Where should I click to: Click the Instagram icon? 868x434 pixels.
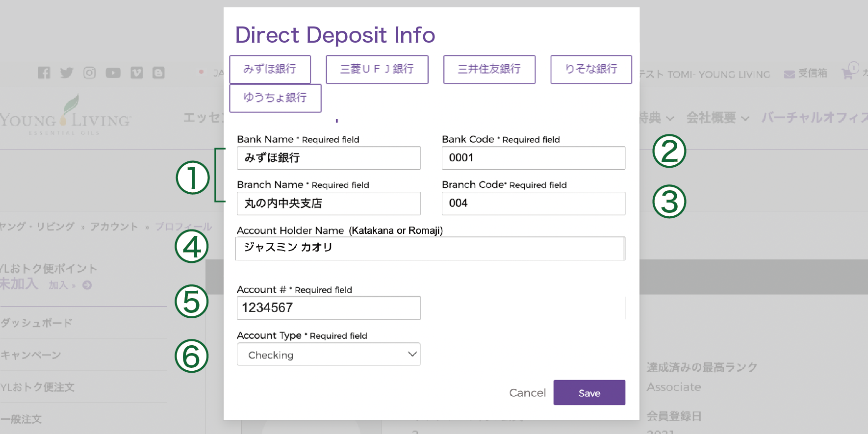tap(89, 73)
